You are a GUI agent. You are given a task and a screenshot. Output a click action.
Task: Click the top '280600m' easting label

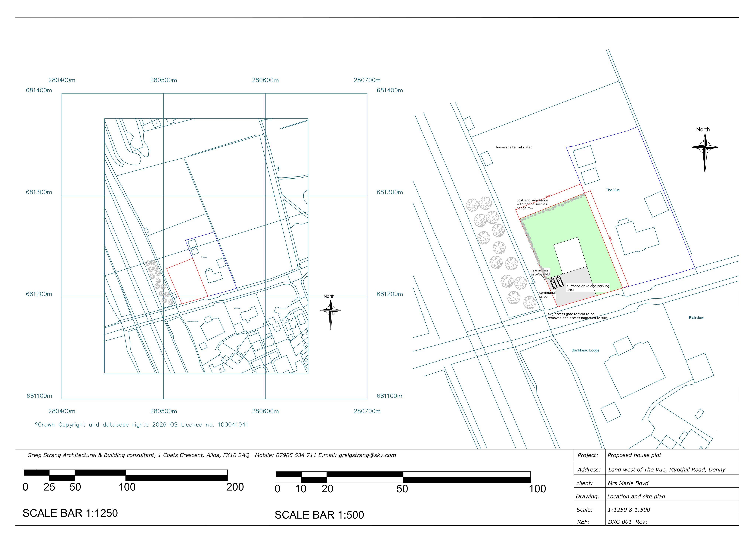click(265, 80)
